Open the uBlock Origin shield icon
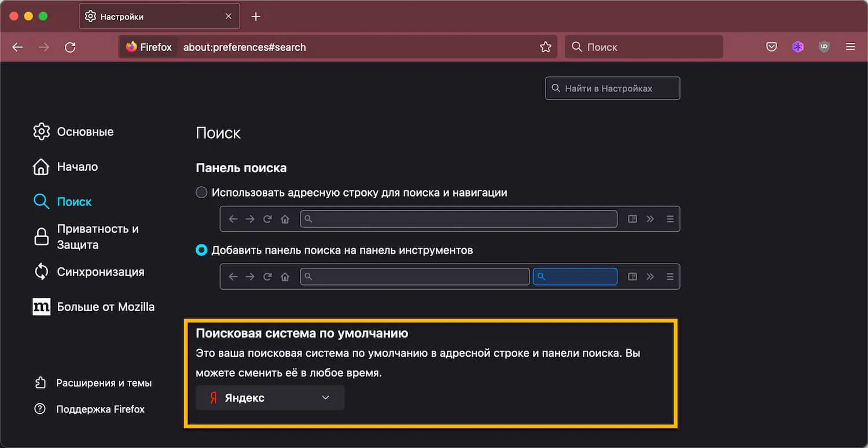 (824, 47)
